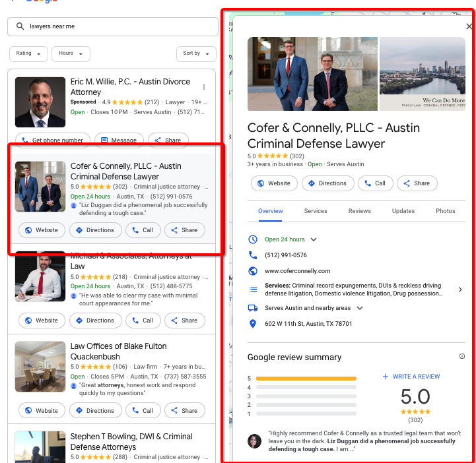Click the clock icon next to Open 24 hours
The image size is (476, 463).
point(252,239)
